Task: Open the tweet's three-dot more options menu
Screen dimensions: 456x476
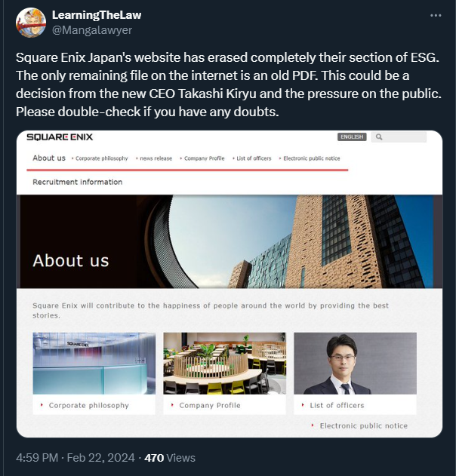Action: click(x=436, y=16)
